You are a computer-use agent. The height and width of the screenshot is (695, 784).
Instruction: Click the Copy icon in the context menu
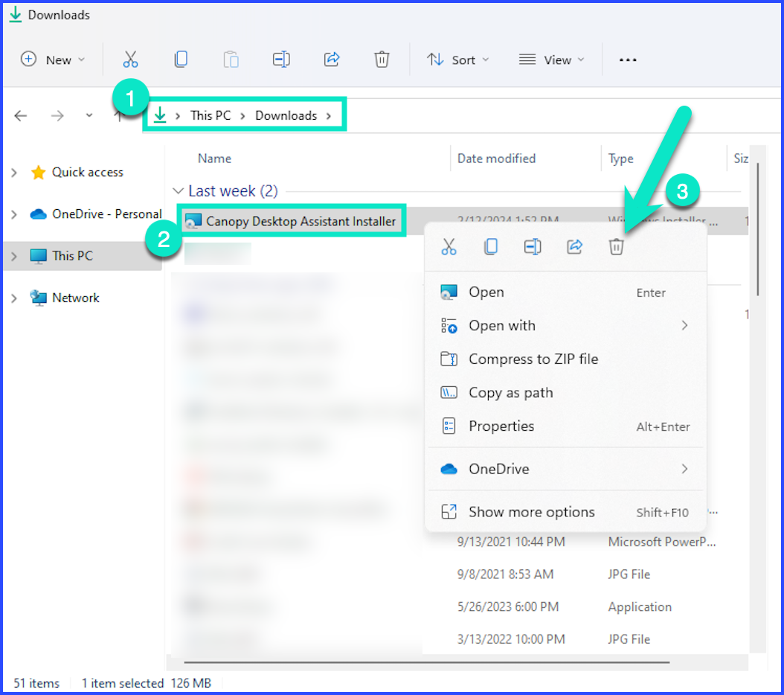pyautogui.click(x=491, y=247)
